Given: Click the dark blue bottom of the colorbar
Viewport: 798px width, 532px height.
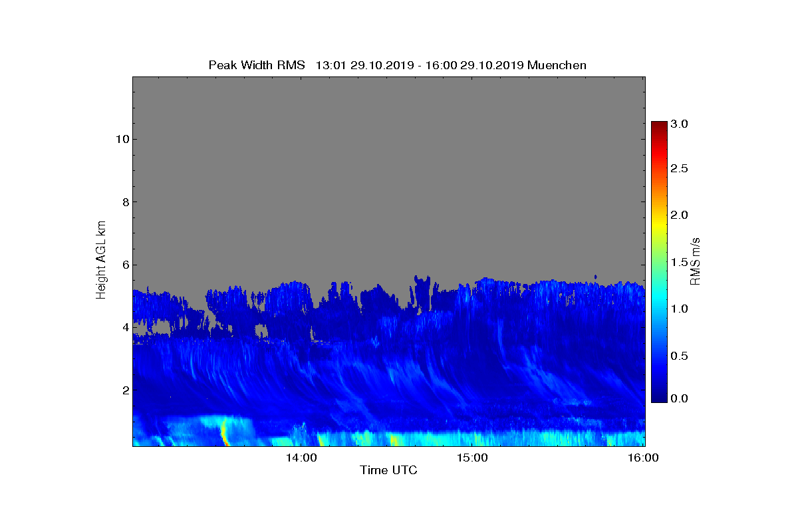Looking at the screenshot, I should point(659,396).
